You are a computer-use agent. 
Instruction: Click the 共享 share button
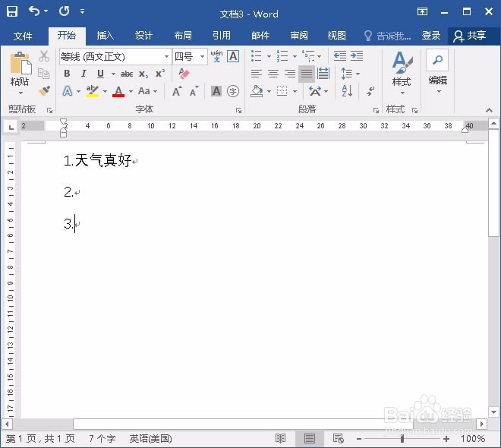point(471,36)
